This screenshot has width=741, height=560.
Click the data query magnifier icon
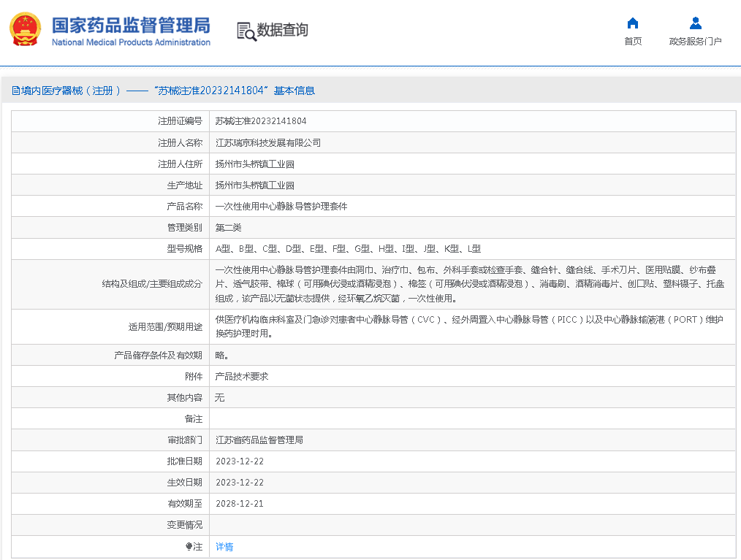(246, 31)
